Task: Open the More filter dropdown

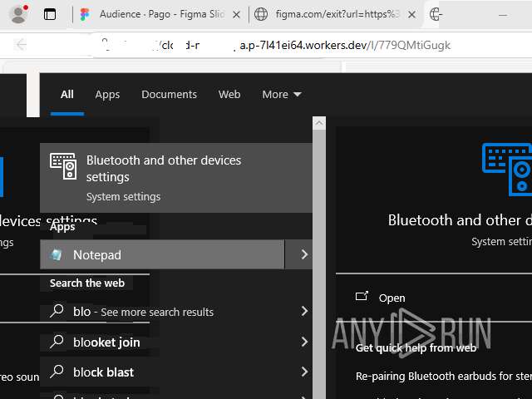Action: tap(282, 95)
